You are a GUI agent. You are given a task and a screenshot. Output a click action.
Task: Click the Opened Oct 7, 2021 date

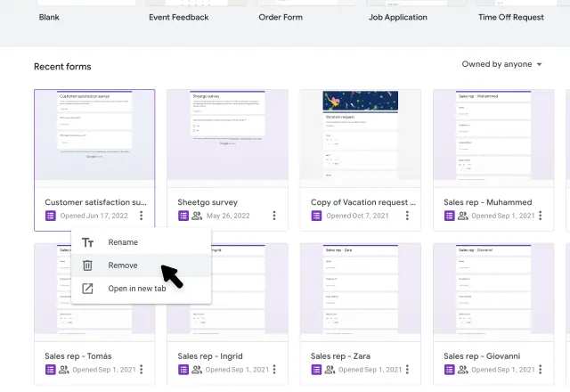click(357, 216)
